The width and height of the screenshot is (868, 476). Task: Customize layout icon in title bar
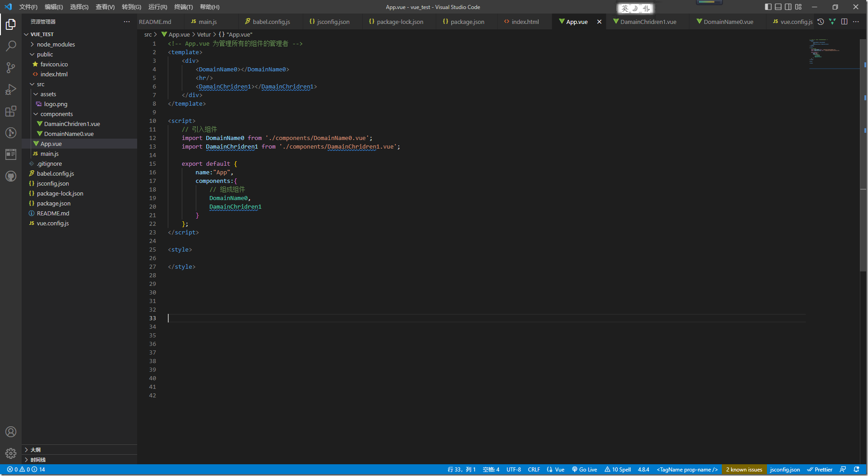(799, 7)
